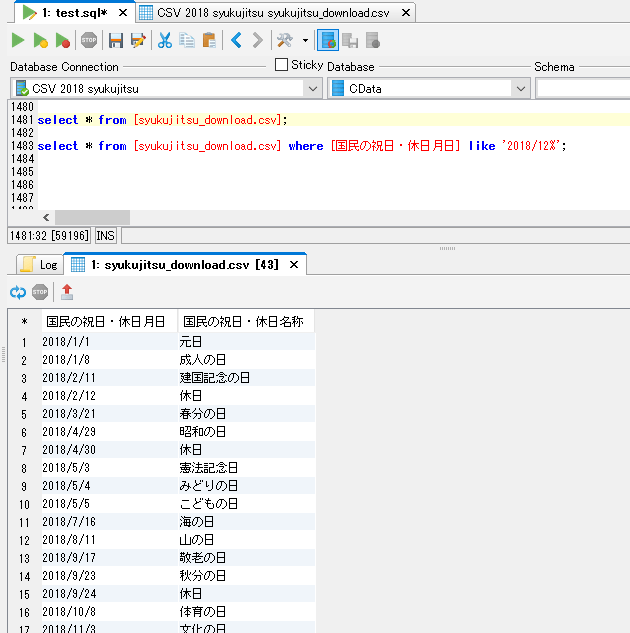This screenshot has height=633, width=630.
Task: Click the tools wrench and hammer icon
Action: pyautogui.click(x=285, y=40)
